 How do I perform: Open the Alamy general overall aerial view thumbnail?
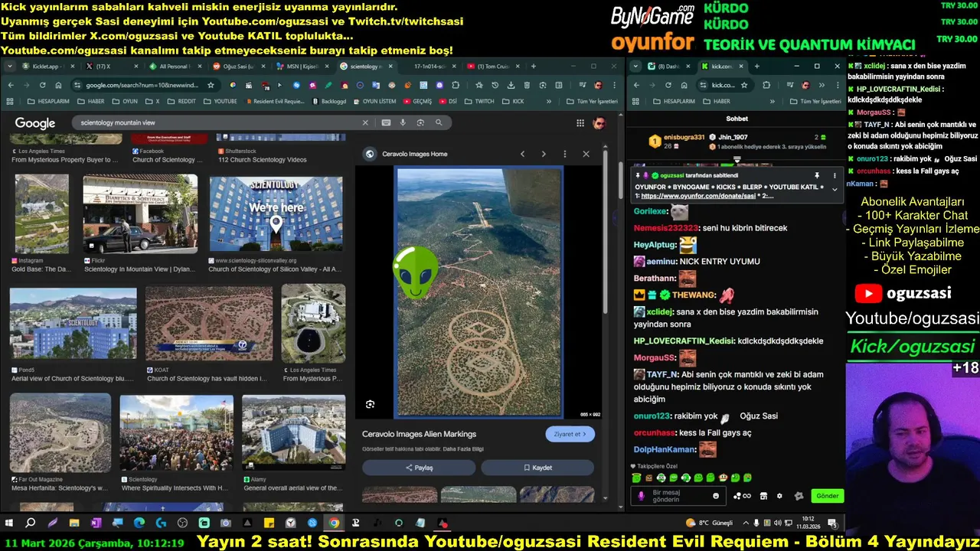pos(293,432)
